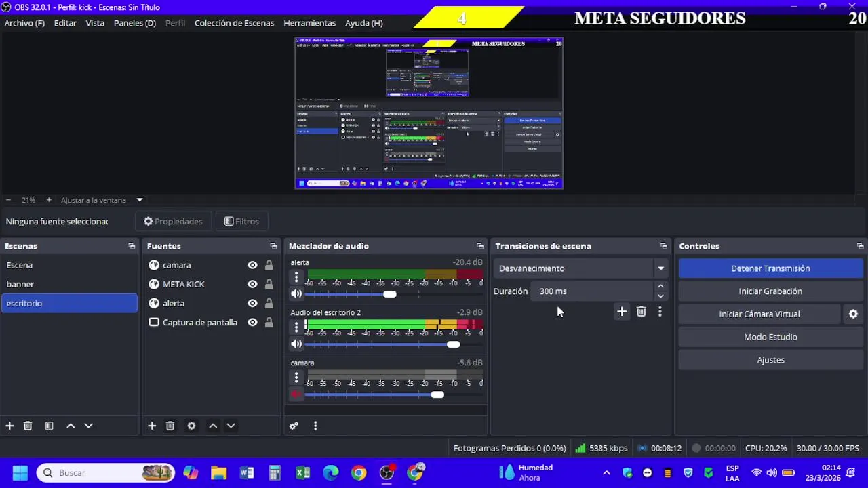Open the Paneles menu

coord(135,23)
